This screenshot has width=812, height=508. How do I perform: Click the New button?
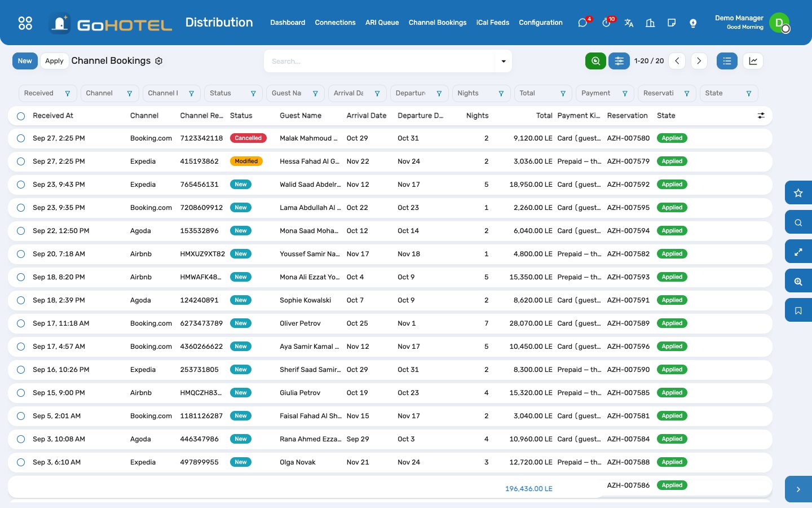tap(25, 61)
